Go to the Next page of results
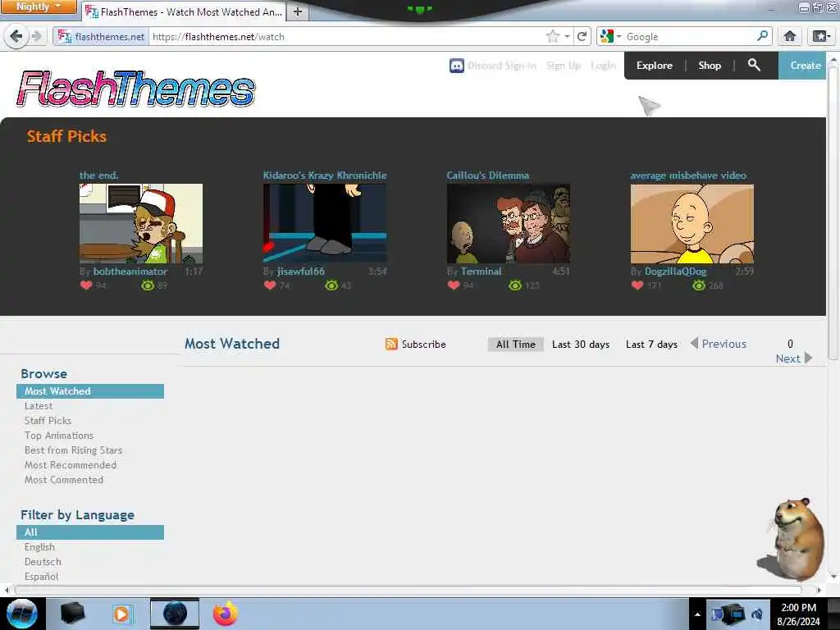Screen dimensions: 840x630 [x=794, y=358]
